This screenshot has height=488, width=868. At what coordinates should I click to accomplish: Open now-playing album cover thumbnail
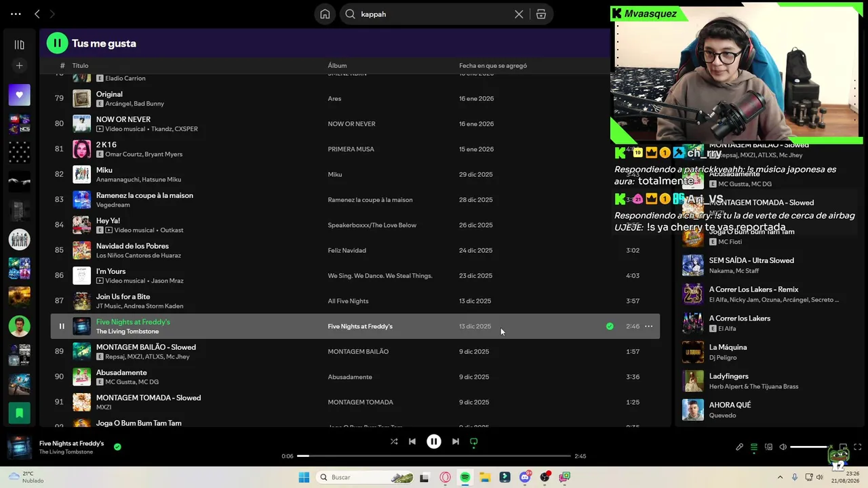coord(19,447)
